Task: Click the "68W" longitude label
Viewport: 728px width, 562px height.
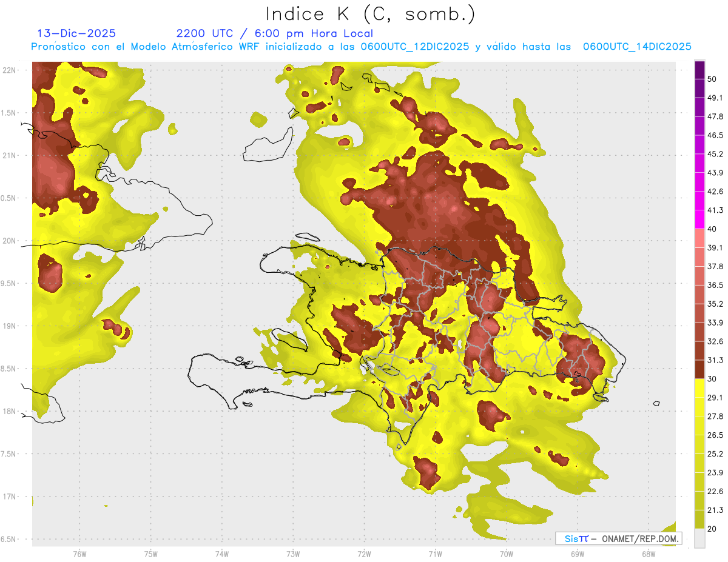Action: pos(648,554)
